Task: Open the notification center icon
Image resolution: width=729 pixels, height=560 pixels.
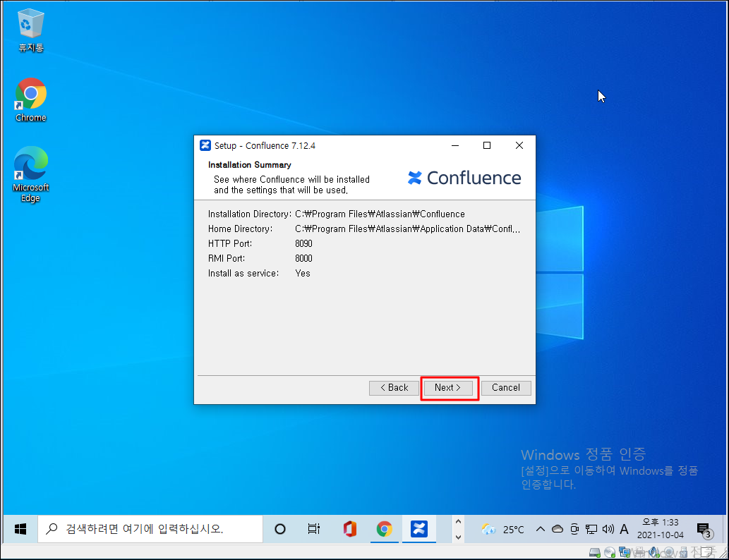Action: point(704,530)
